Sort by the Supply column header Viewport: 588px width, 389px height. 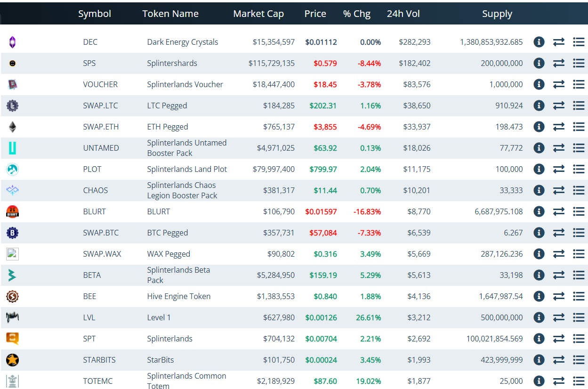point(497,14)
